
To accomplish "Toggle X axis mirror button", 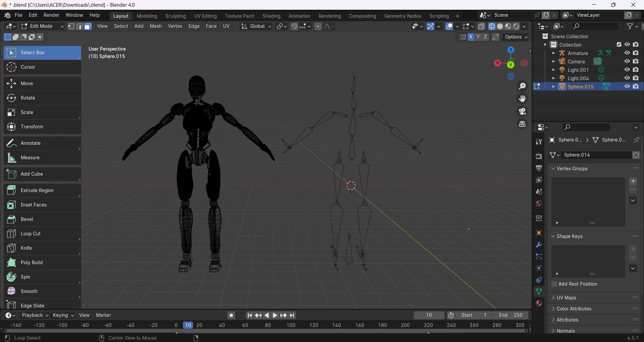I will [x=471, y=37].
